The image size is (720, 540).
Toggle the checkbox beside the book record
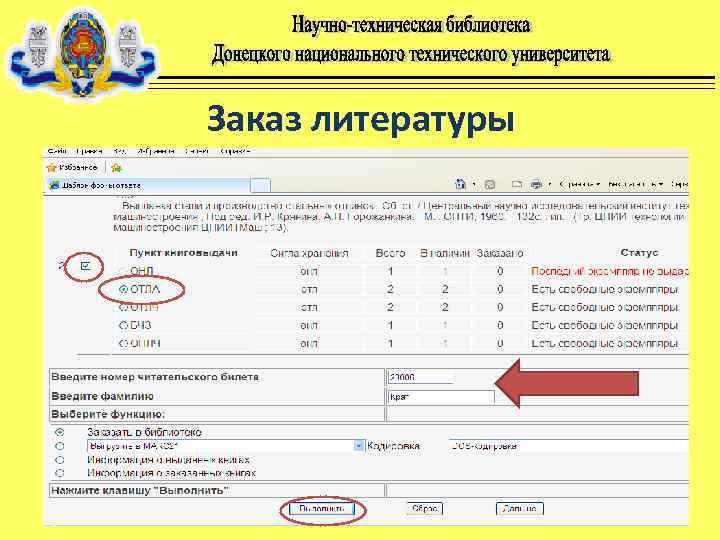pos(85,266)
